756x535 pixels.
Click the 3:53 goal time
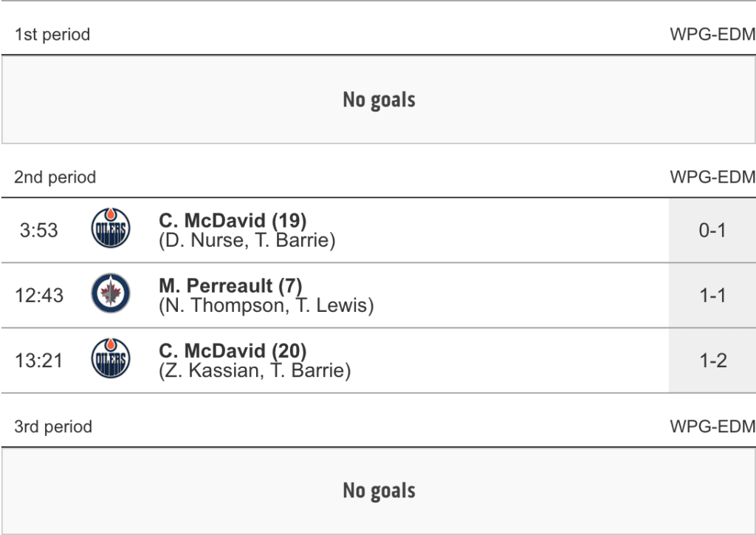pos(39,231)
